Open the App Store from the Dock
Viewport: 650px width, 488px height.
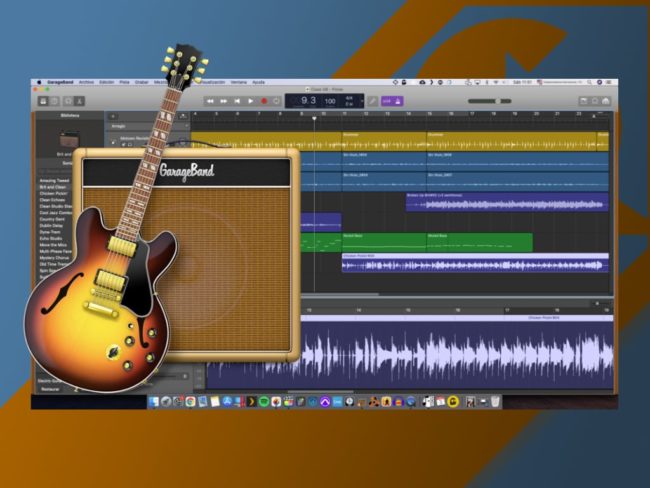click(x=227, y=401)
